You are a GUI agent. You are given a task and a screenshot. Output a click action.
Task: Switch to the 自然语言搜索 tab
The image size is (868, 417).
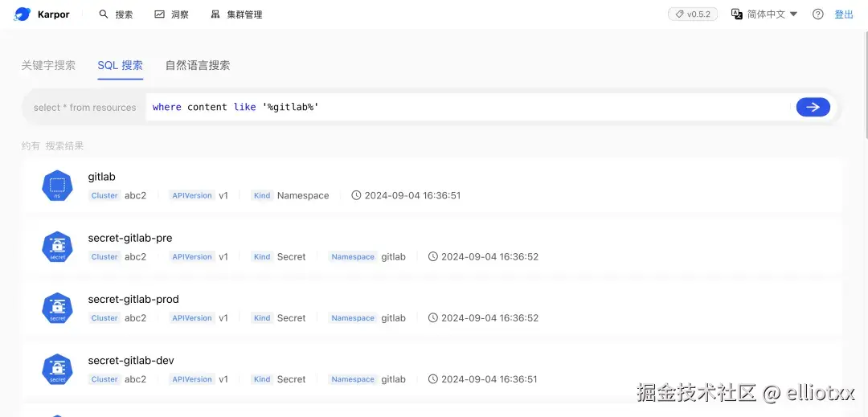tap(198, 65)
